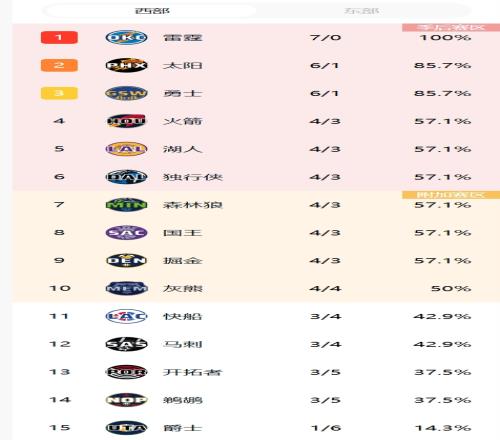The width and height of the screenshot is (500, 440).
Task: Switch to the 东部 conference tab
Action: click(x=363, y=11)
